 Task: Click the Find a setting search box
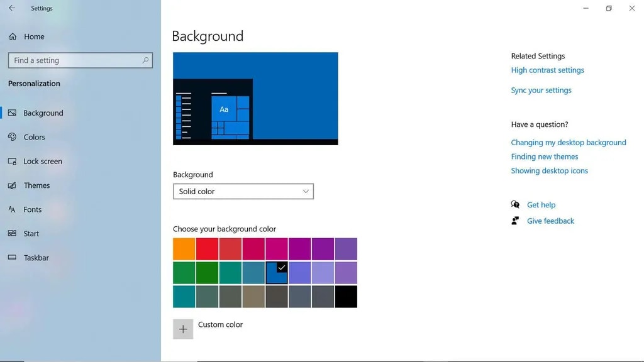75,60
